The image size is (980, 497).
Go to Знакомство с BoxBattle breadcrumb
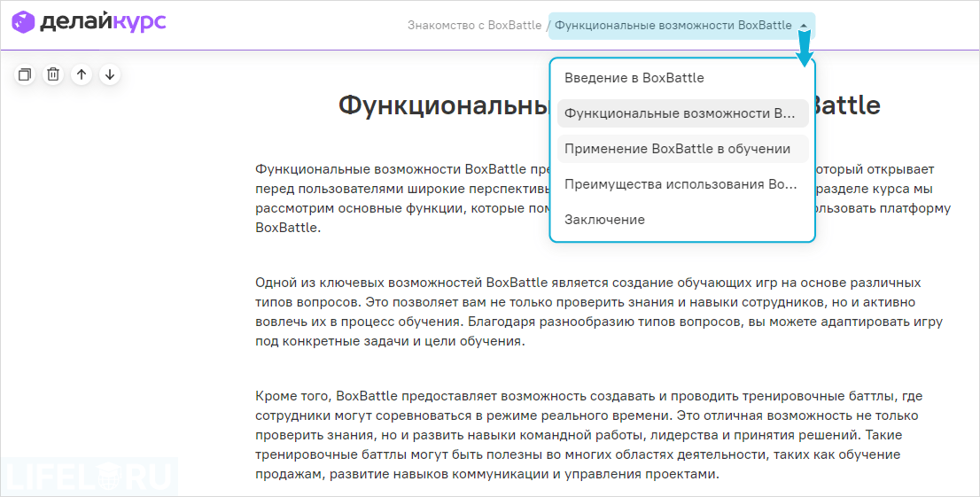point(474,26)
